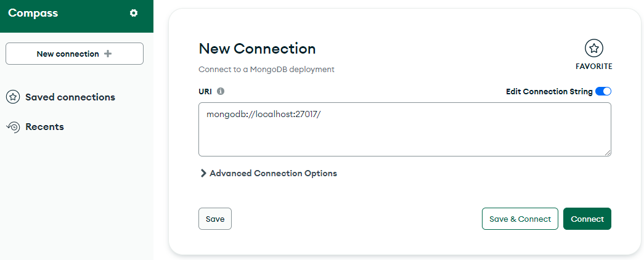
Task: Click the New connection button label
Action: pos(68,54)
